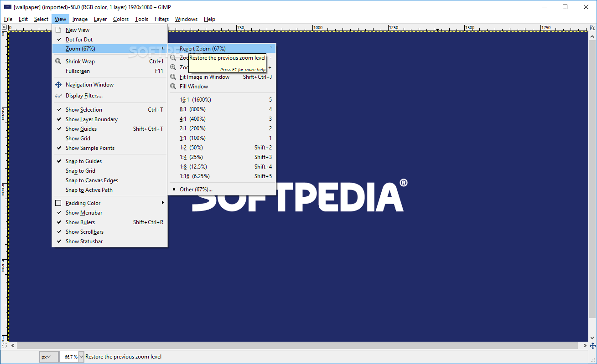Open the Tools menu
597x364 pixels.
click(x=141, y=19)
